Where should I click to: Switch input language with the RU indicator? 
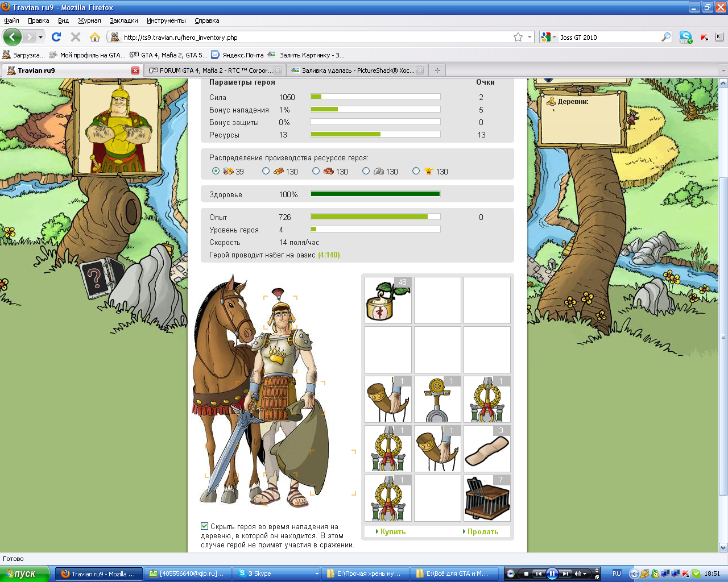(617, 573)
